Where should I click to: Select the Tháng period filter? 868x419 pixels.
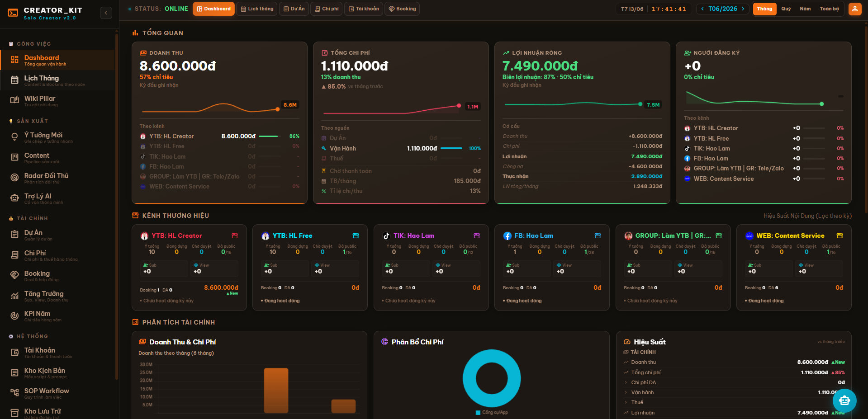coord(764,9)
